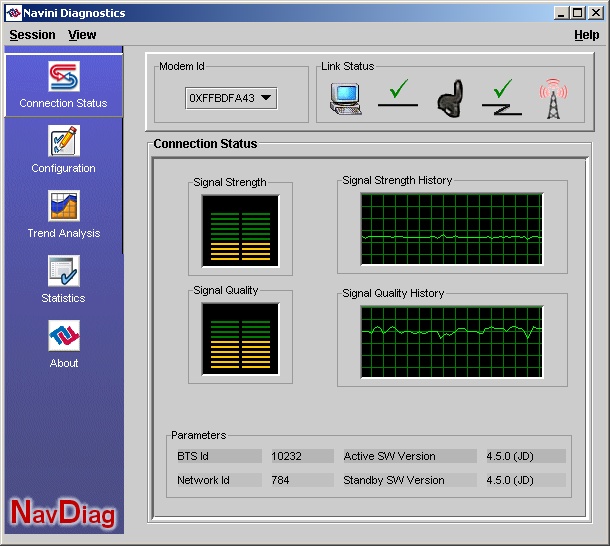Minimize the Navini Diagnostics window
This screenshot has width=610, height=546.
pyautogui.click(x=561, y=13)
